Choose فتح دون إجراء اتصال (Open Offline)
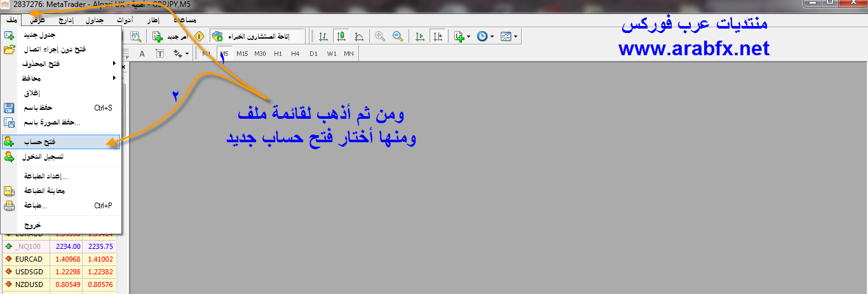 point(60,49)
